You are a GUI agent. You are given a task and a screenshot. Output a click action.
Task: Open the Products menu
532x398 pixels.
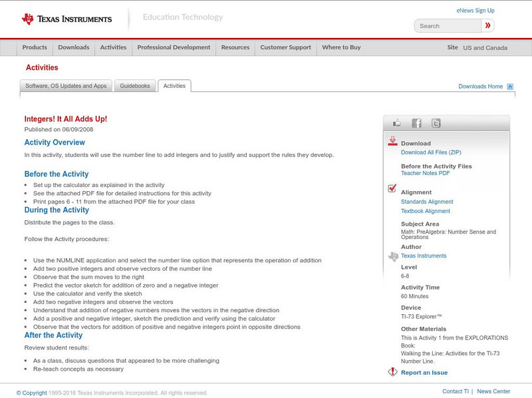35,47
